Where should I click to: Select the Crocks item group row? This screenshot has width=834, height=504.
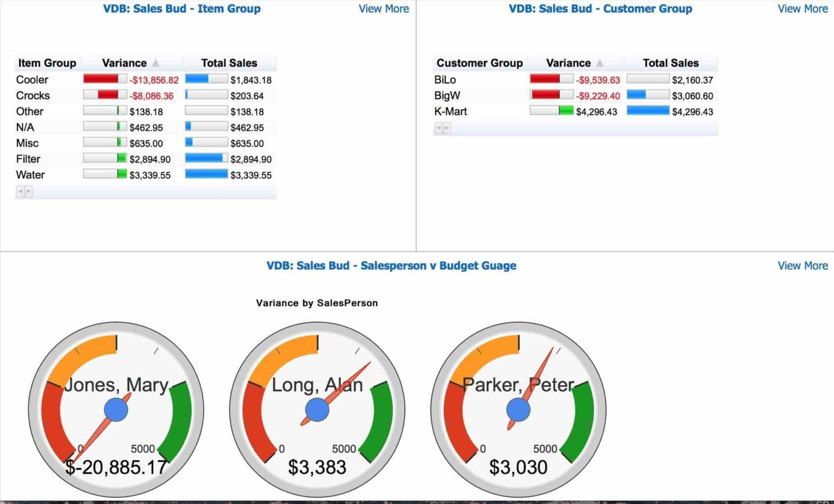(x=145, y=96)
